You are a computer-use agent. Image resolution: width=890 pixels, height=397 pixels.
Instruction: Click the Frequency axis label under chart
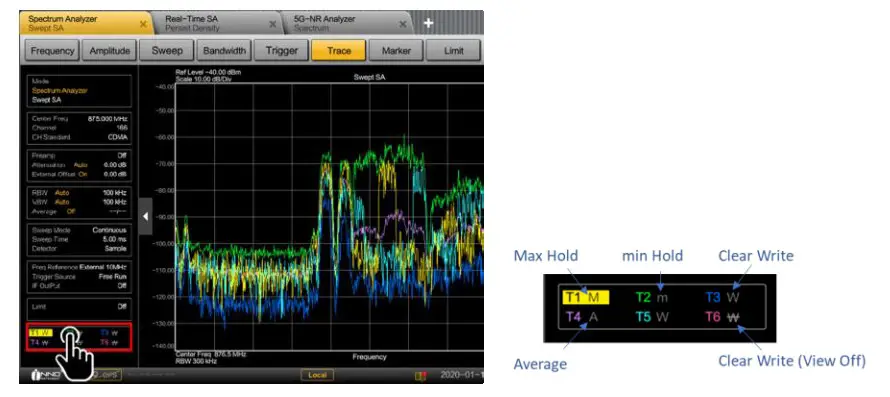pyautogui.click(x=369, y=357)
